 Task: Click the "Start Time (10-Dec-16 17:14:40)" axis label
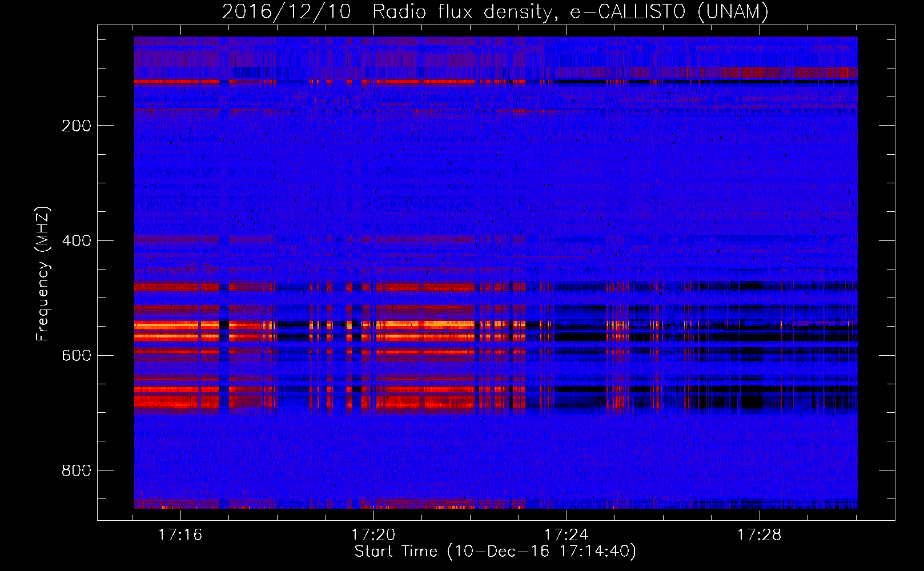495,552
